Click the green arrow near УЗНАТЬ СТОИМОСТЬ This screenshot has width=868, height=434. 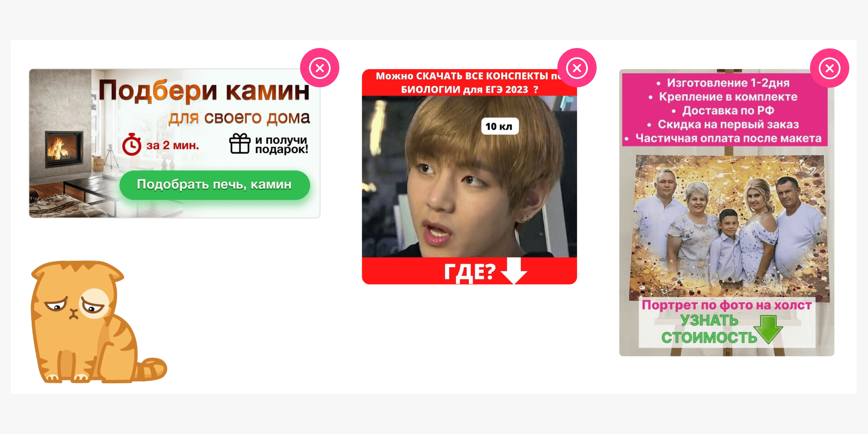click(768, 329)
